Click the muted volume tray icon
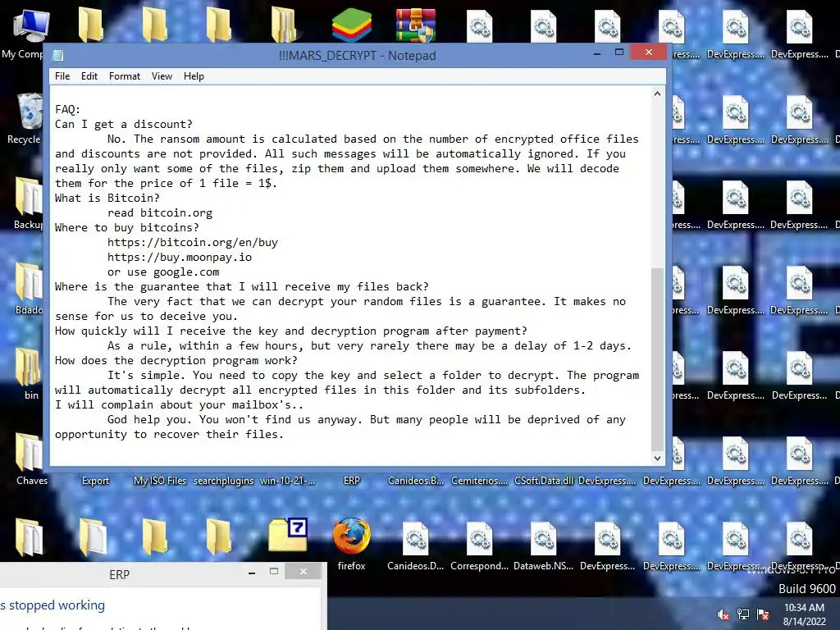 [x=724, y=614]
